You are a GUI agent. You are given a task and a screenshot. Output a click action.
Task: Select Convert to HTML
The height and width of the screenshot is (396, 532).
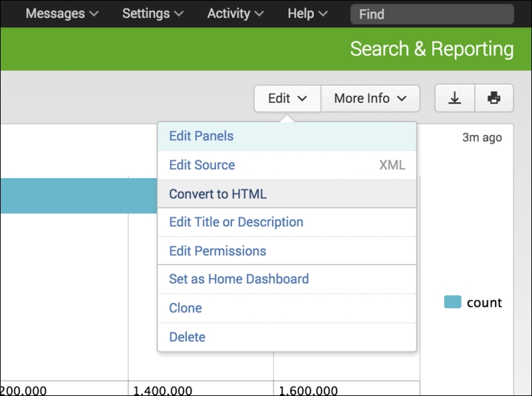287,194
